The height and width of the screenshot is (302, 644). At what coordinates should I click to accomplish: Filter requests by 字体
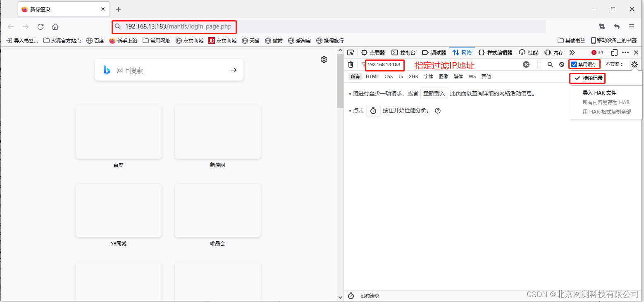click(x=429, y=76)
